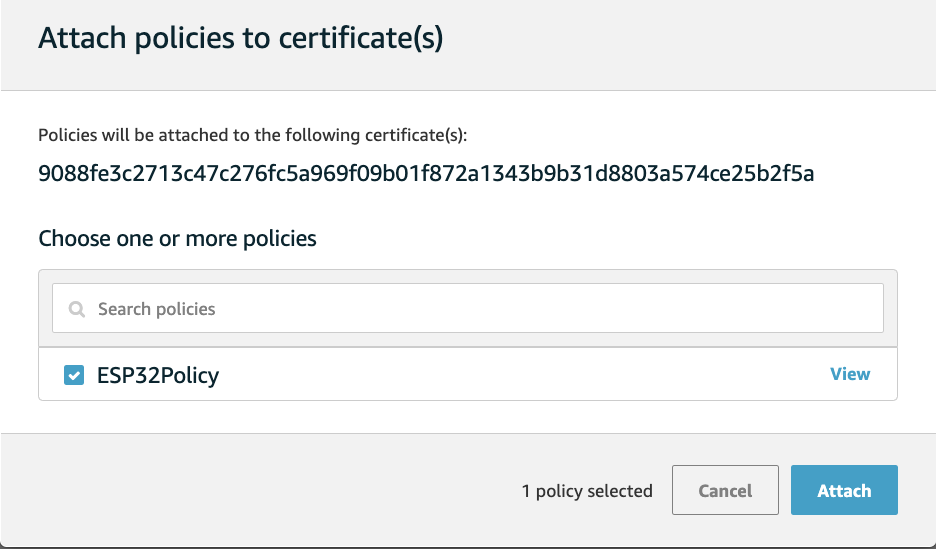Click the magnifier icon in the search box
Viewport: 936px width, 549px height.
click(76, 309)
